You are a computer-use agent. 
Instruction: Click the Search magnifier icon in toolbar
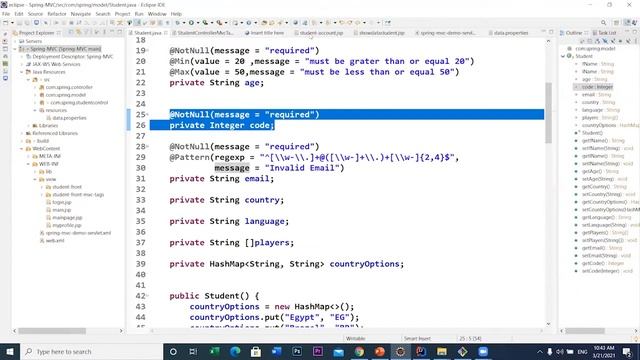pyautogui.click(x=603, y=23)
